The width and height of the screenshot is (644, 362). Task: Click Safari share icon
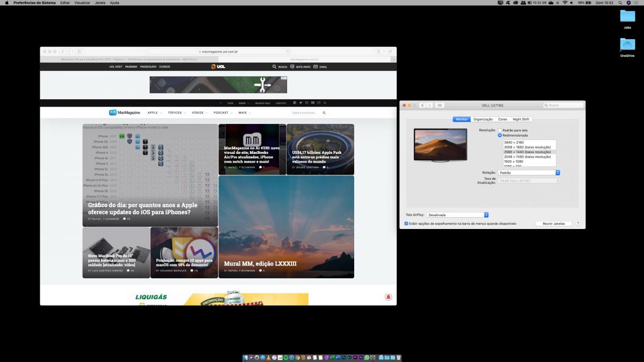pos(379,51)
